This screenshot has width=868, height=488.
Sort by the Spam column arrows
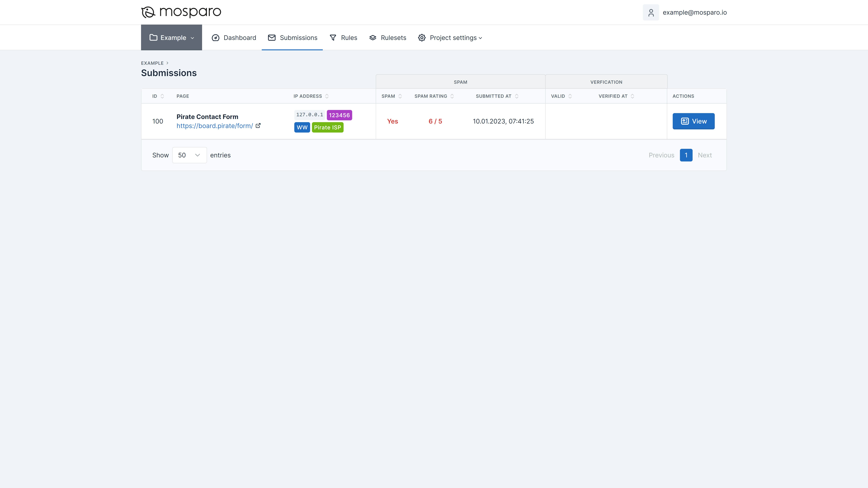tap(400, 96)
